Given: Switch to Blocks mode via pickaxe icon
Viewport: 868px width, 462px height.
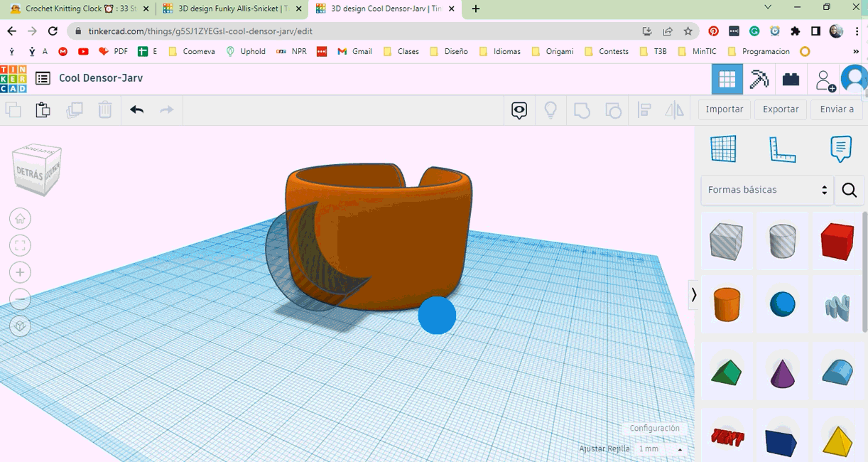Looking at the screenshot, I should pos(759,79).
